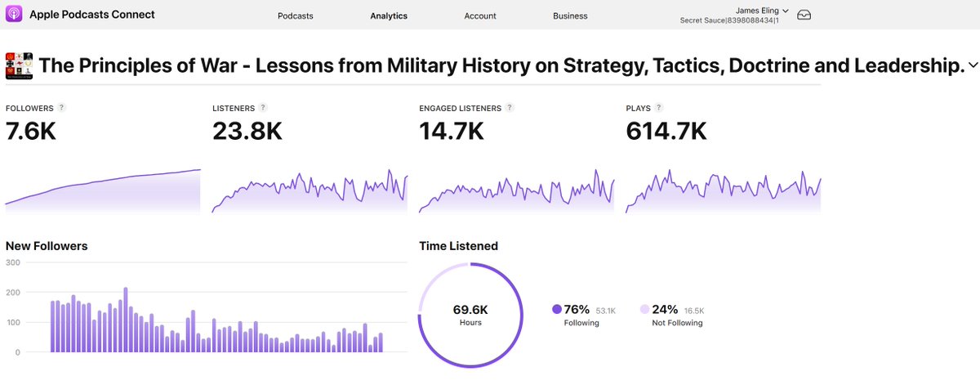Image resolution: width=980 pixels, height=385 pixels.
Task: Click the 100 axis label in New Followers
Action: tap(12, 323)
